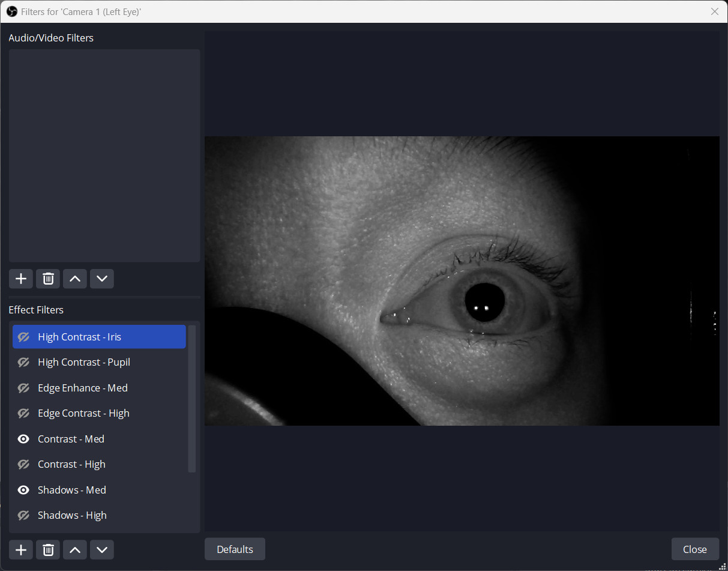The width and height of the screenshot is (728, 571).
Task: Enable visibility of High Contrast - Iris filter
Action: click(23, 336)
